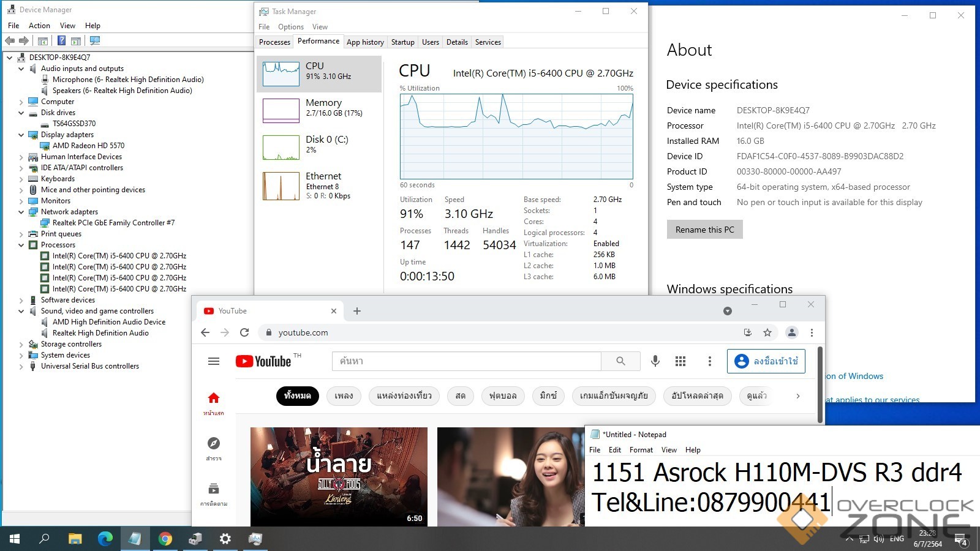Reload the YouTube page

point(244,332)
